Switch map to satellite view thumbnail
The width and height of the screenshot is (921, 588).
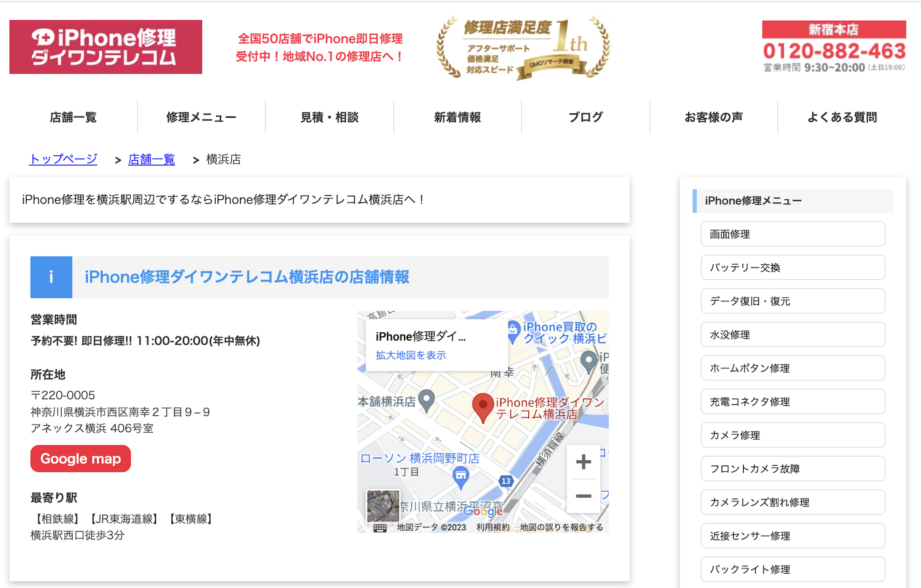click(x=383, y=506)
